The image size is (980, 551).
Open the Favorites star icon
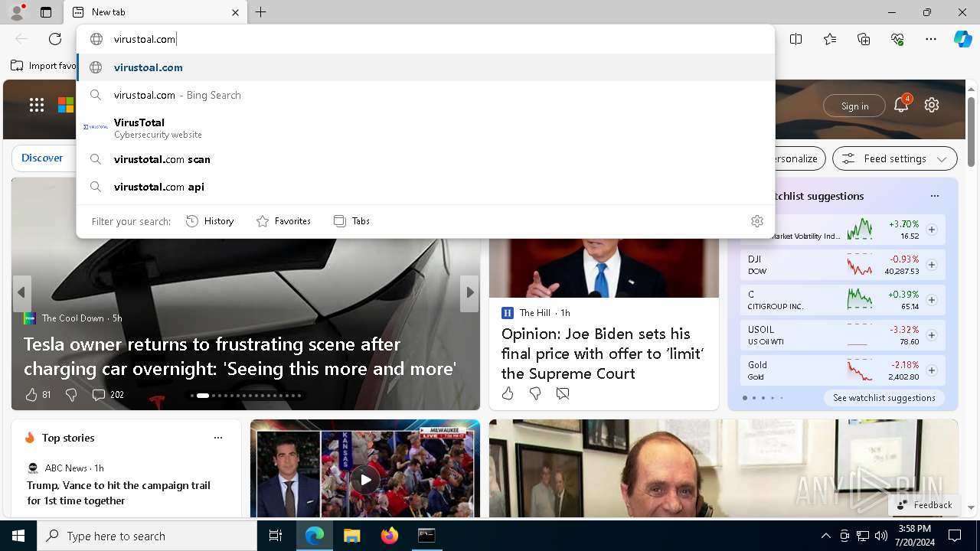[x=830, y=39]
